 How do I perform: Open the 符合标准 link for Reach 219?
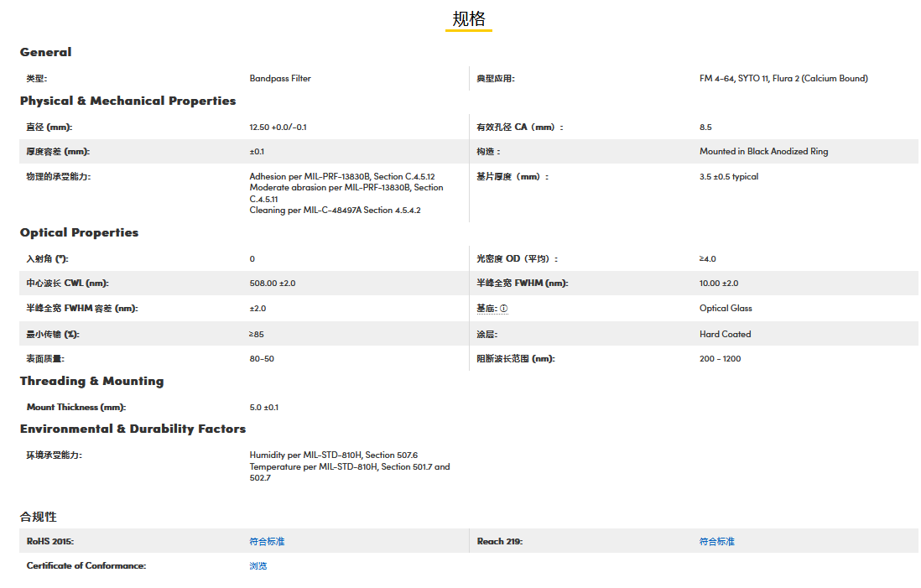coord(717,542)
